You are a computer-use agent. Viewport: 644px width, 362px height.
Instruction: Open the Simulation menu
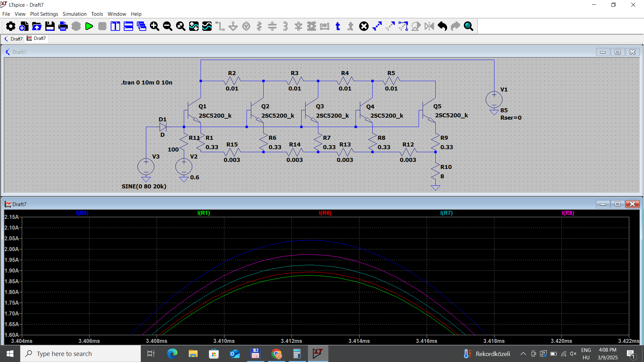tap(74, 14)
